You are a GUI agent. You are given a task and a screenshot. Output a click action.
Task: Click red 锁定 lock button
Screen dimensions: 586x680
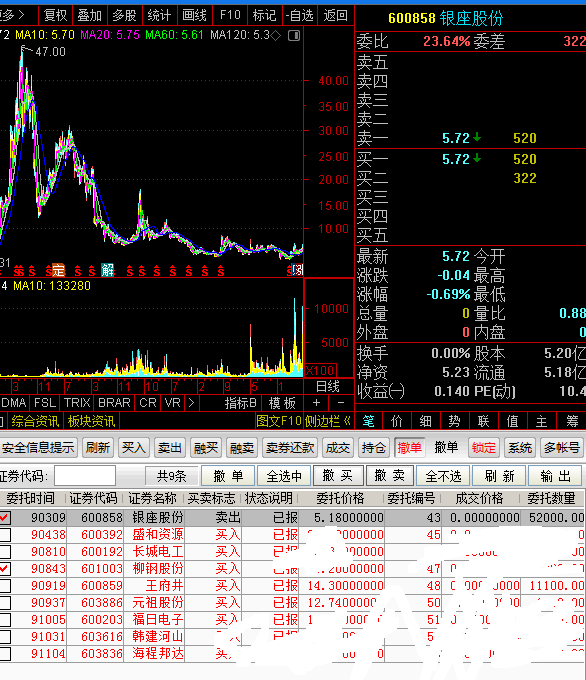click(484, 448)
